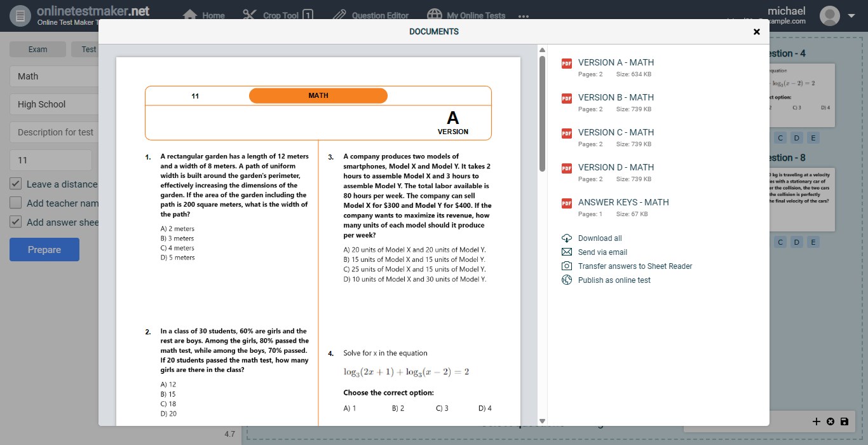Viewport: 868px width, 445px height.
Task: Click the michael user avatar
Action: 830,16
